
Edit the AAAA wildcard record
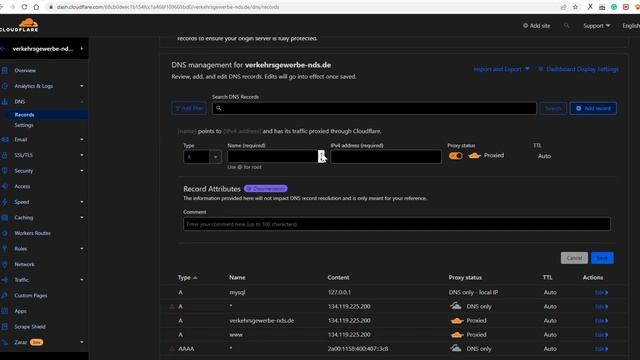pos(601,349)
